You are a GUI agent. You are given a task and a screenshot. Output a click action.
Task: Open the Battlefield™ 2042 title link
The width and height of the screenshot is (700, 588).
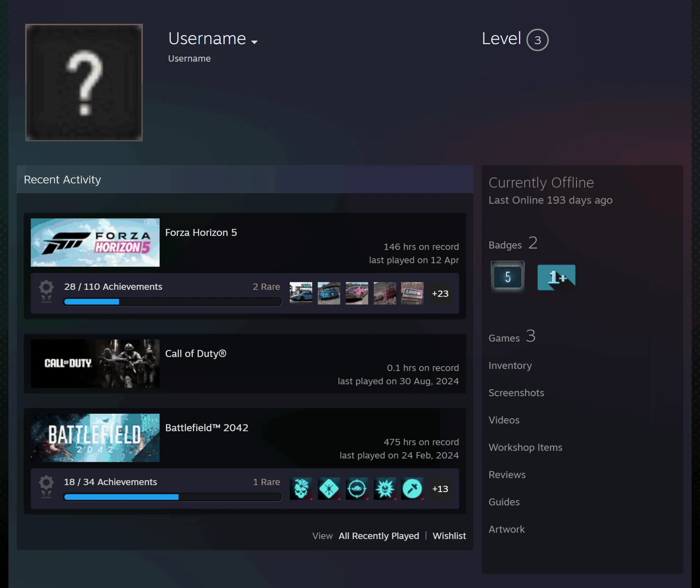(x=207, y=428)
